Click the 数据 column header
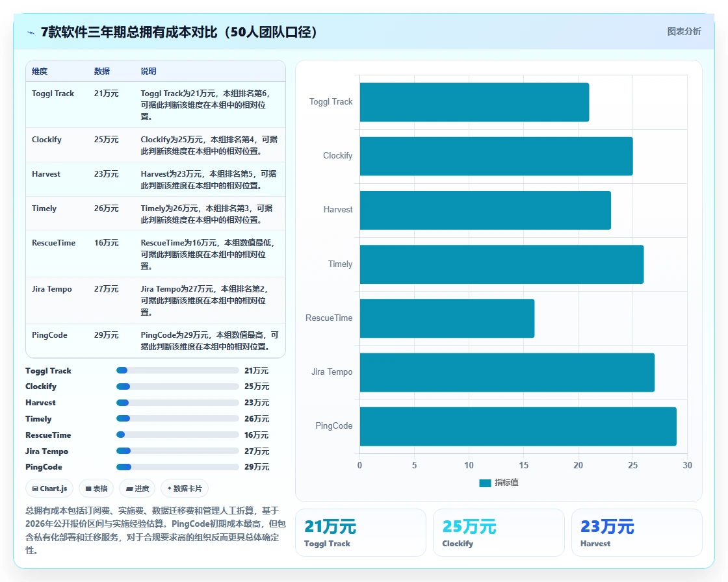 pos(101,71)
